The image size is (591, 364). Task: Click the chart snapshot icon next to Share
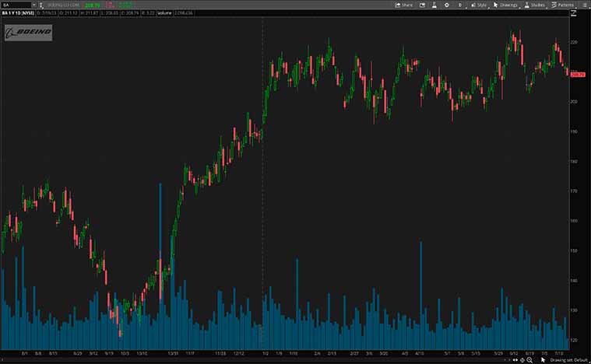422,5
